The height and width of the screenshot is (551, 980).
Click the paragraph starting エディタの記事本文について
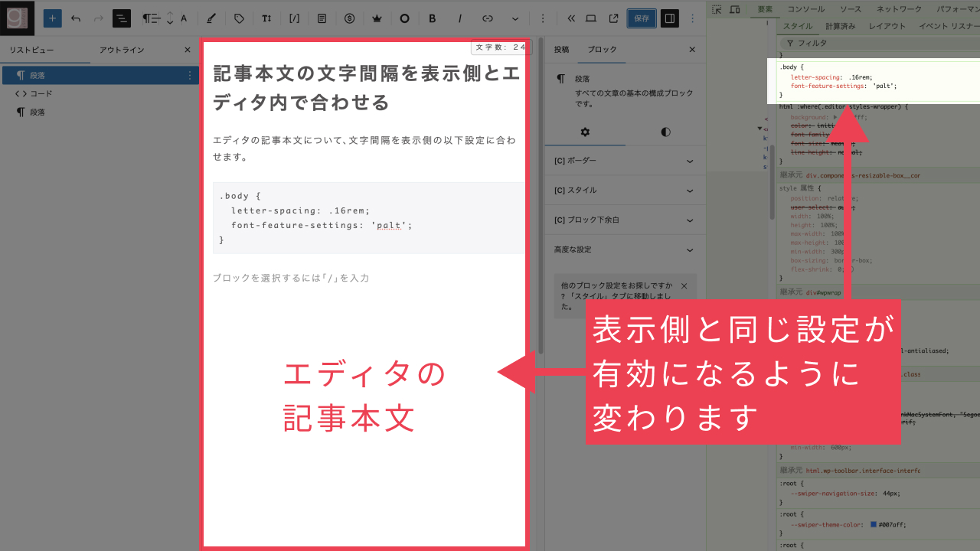point(364,148)
